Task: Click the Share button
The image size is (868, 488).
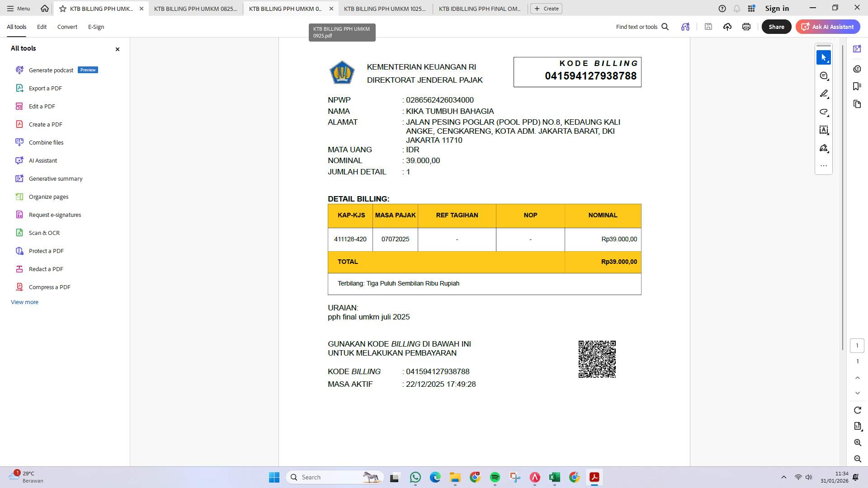Action: (776, 27)
